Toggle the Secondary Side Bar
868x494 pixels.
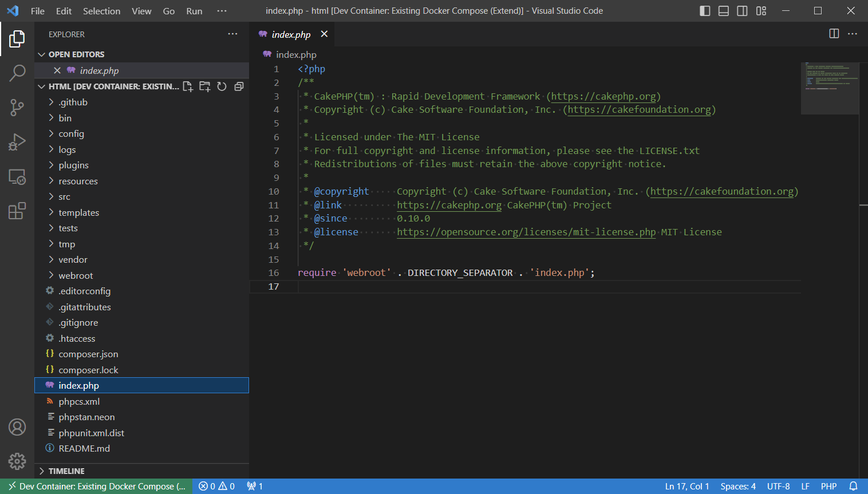point(742,10)
